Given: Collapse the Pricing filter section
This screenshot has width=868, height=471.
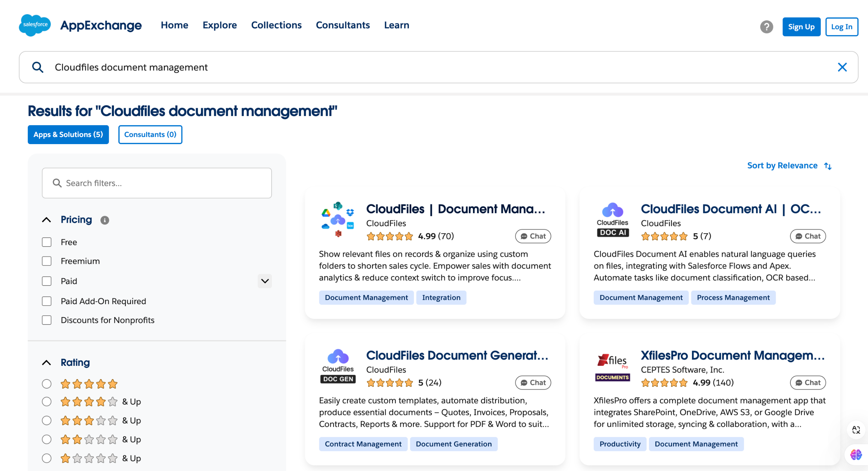Looking at the screenshot, I should point(46,220).
